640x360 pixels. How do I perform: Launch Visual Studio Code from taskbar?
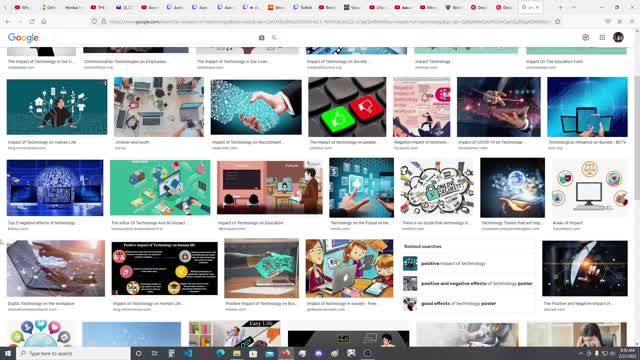(x=188, y=353)
